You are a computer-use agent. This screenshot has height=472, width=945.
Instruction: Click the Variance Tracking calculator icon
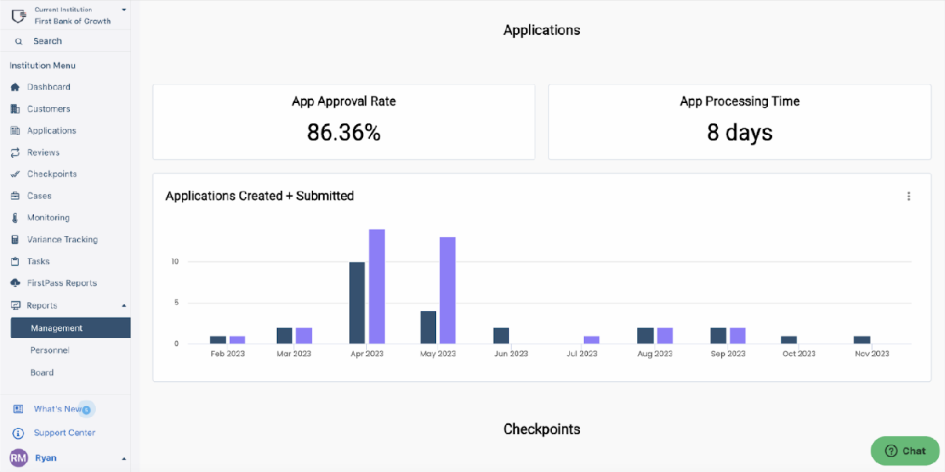[x=15, y=240]
